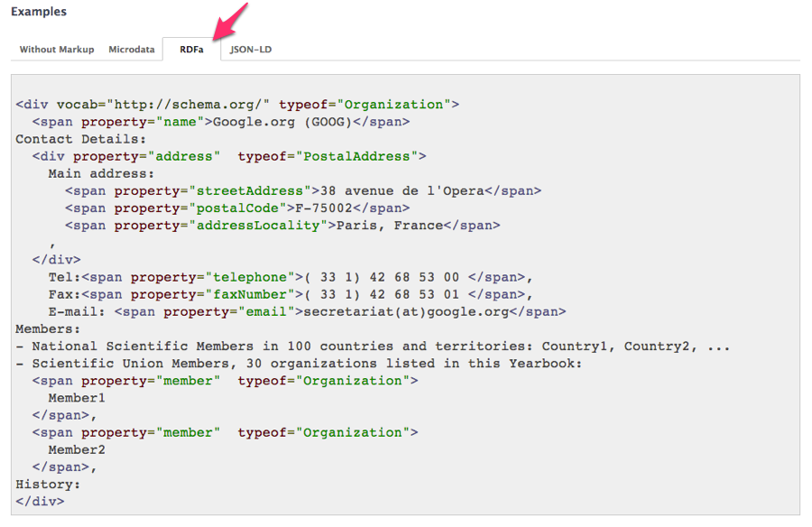812x527 pixels.
Task: Click the 'Members:' text
Action: (x=48, y=329)
